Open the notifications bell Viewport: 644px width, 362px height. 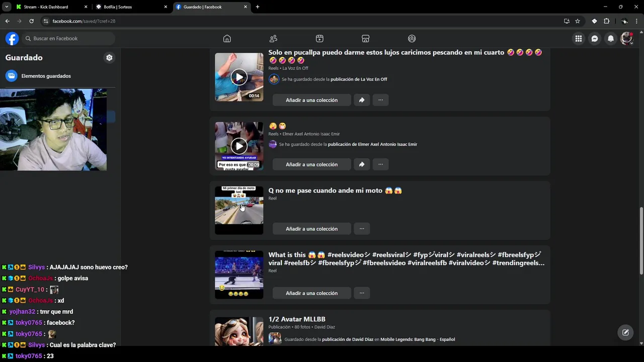pos(611,39)
